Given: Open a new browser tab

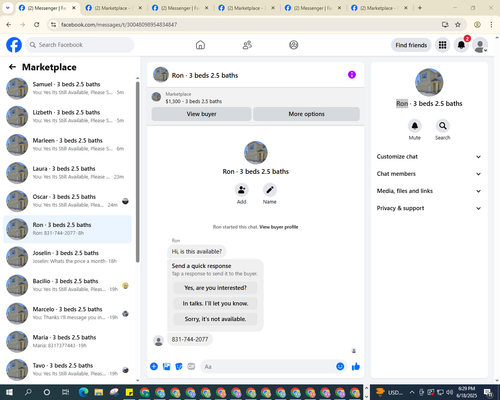Looking at the screenshot, I should coord(420,8).
